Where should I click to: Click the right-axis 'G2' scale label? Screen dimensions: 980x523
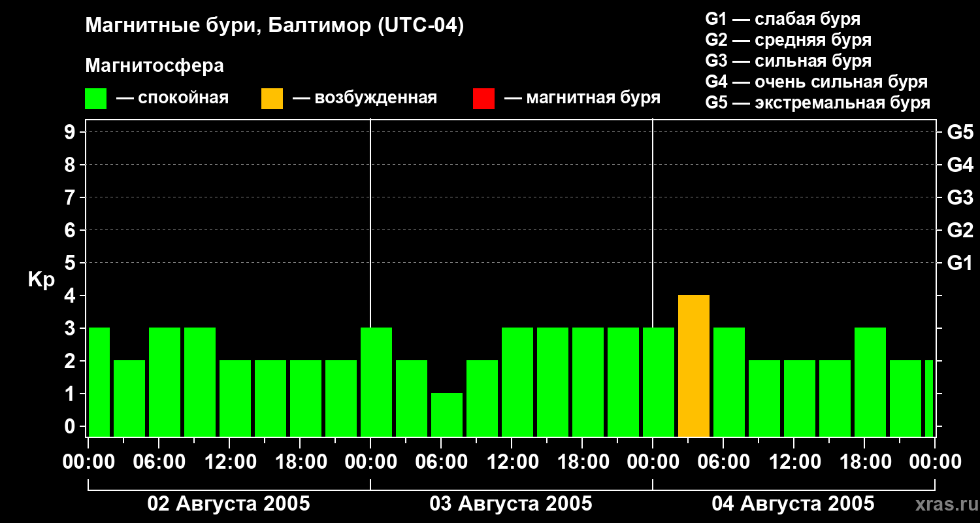(x=960, y=230)
